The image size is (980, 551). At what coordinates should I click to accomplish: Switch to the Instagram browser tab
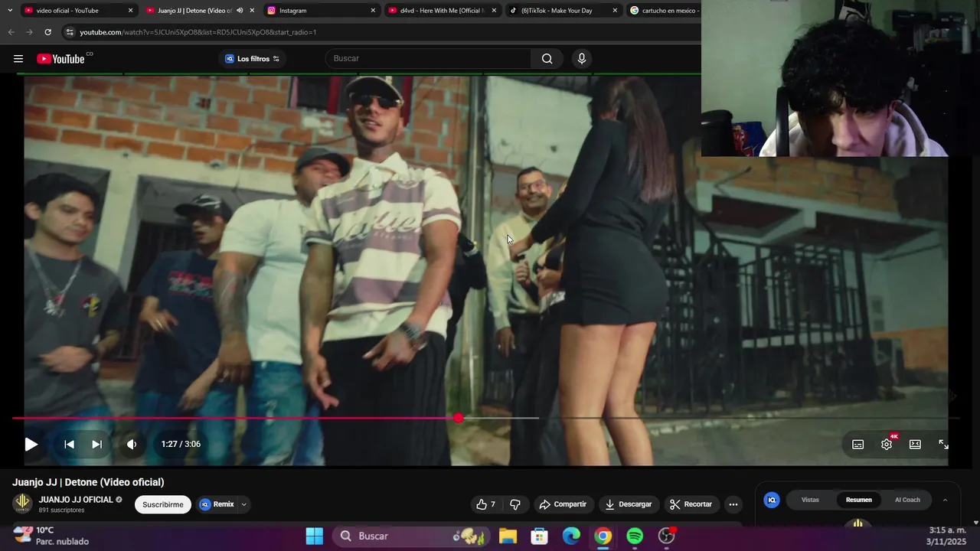(x=320, y=11)
